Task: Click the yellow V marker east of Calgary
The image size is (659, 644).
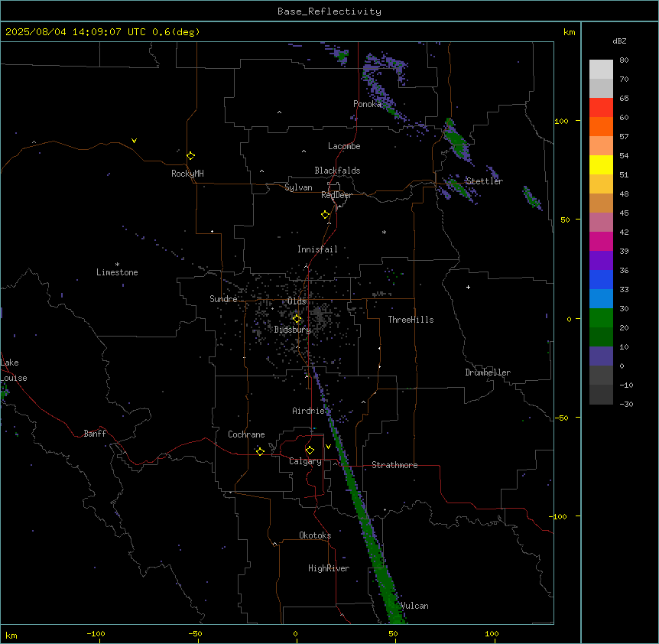Action: coord(328,447)
